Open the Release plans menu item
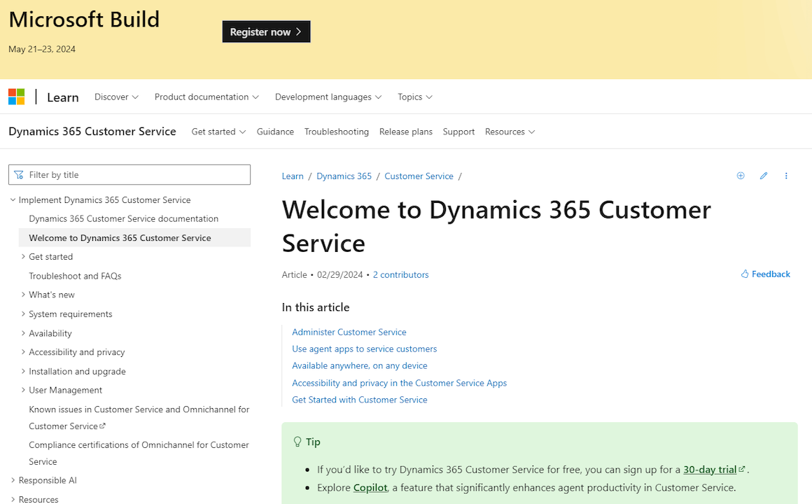The image size is (812, 504). (406, 132)
